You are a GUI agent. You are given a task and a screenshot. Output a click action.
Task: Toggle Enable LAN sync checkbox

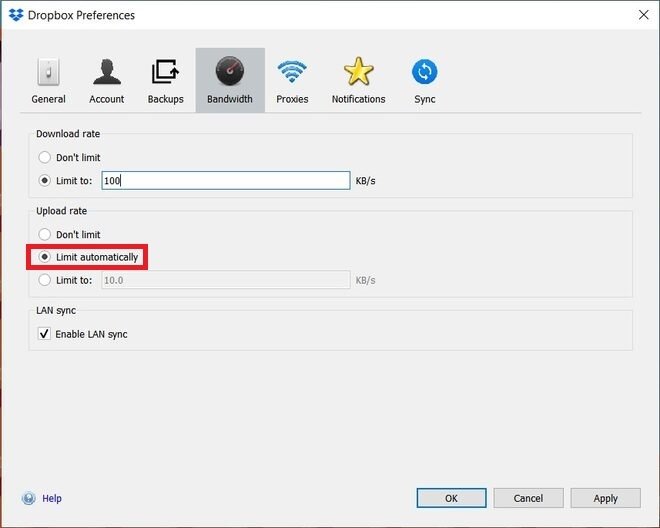(x=44, y=334)
